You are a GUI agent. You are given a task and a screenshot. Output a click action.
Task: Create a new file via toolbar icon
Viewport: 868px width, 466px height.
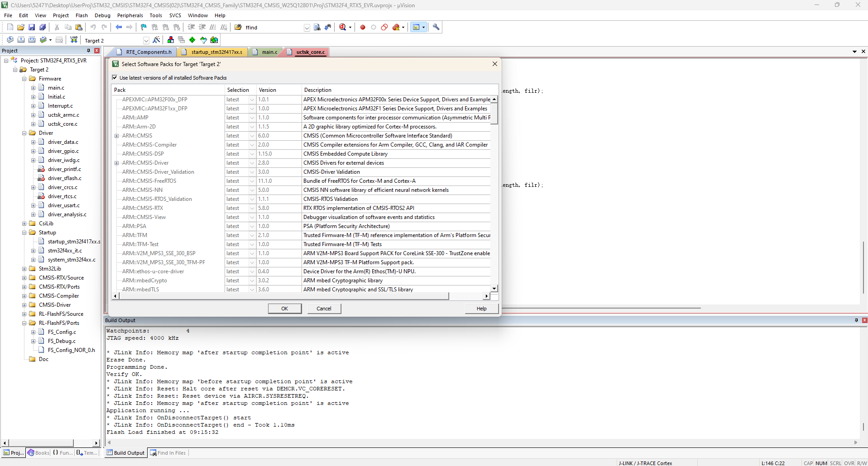tap(10, 27)
